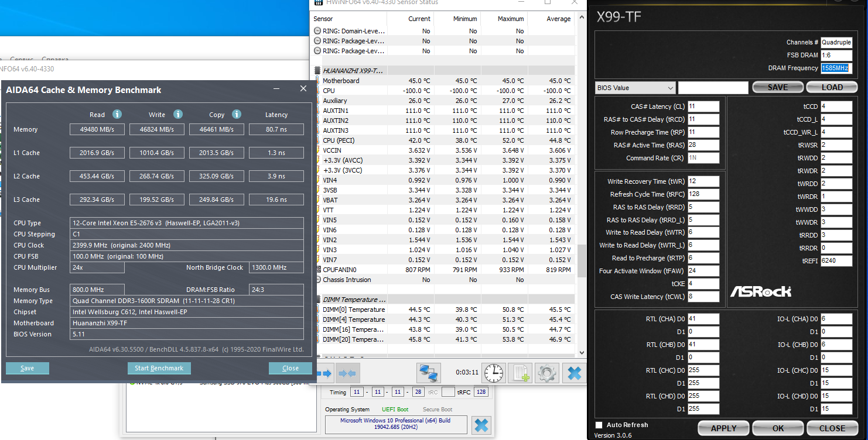
Task: Click HWiNFO's expand columns right-arrows icon
Action: pos(325,373)
